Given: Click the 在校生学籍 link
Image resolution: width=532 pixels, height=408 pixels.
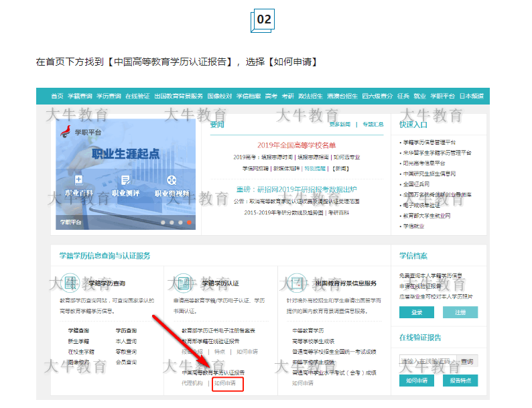Looking at the screenshot, I should (x=81, y=352).
